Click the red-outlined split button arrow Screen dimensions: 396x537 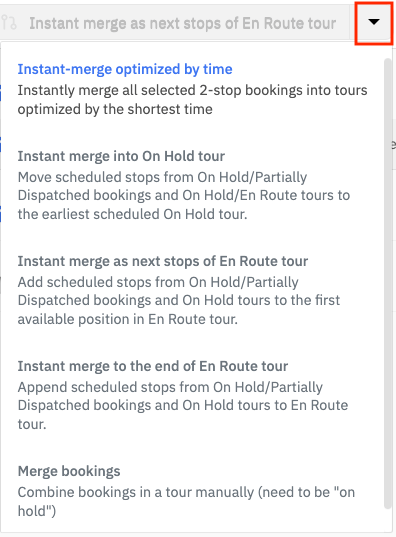(374, 23)
